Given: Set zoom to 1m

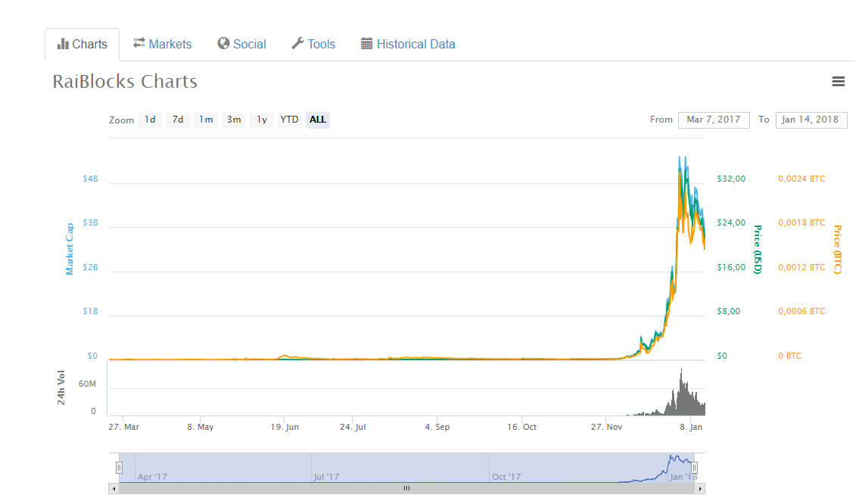Looking at the screenshot, I should 206,120.
